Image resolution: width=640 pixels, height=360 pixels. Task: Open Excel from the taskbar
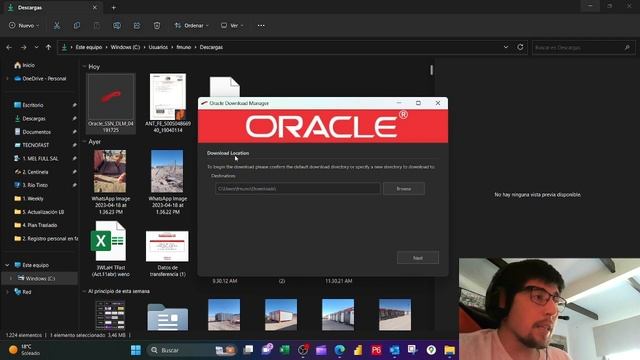(285, 350)
